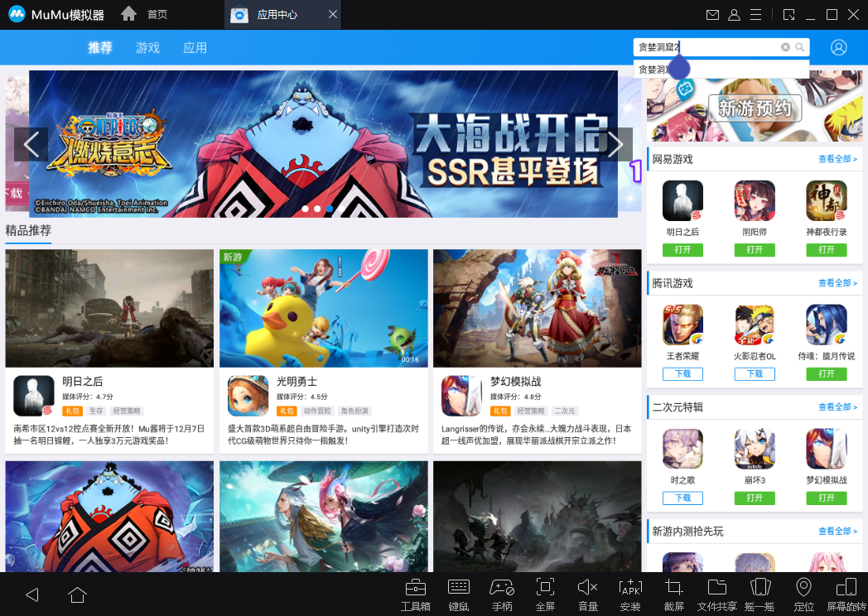Open the 火影忍者OL app icon
The image size is (868, 616).
tap(755, 325)
